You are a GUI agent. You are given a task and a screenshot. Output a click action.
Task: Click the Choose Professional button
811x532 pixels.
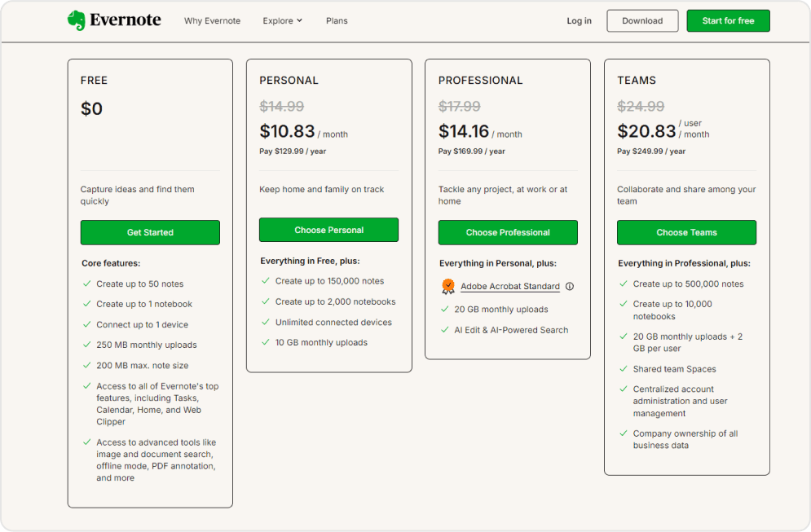507,232
